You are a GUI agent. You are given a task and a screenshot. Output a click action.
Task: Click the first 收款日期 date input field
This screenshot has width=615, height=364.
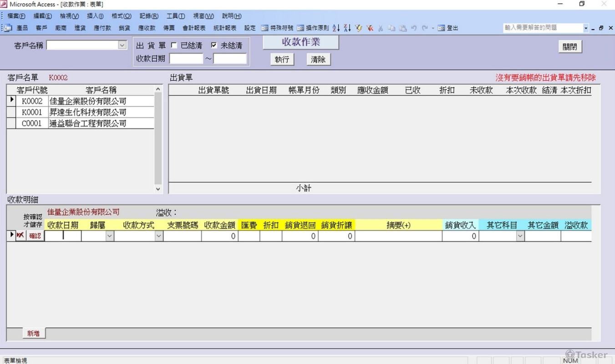pyautogui.click(x=62, y=236)
